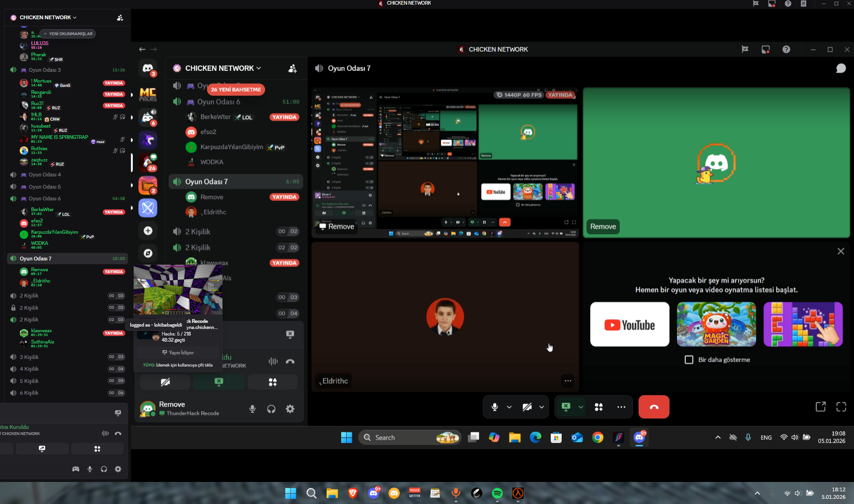Expand CHICKEN NETWORK server menu in outer sidebar
Image resolution: width=854 pixels, height=504 pixels.
(x=47, y=17)
